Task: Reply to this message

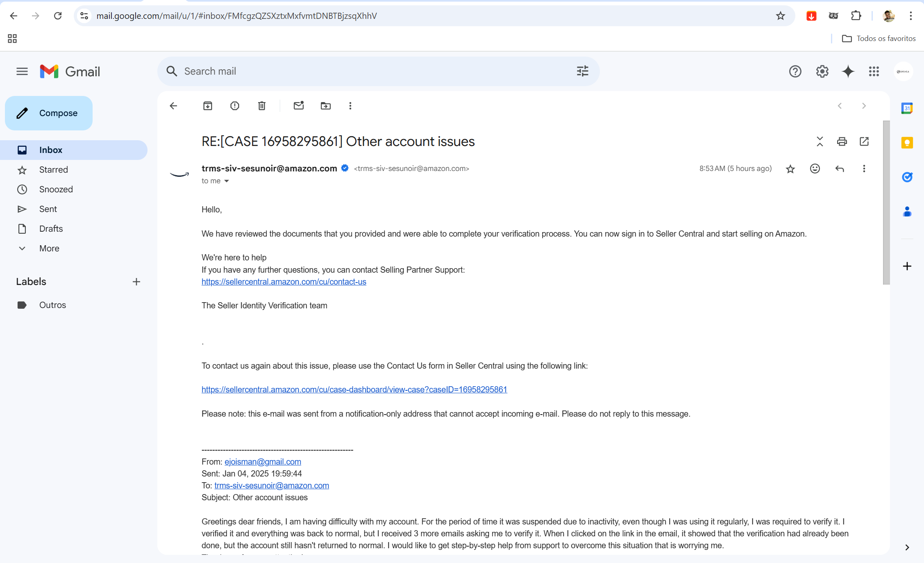Action: point(840,169)
